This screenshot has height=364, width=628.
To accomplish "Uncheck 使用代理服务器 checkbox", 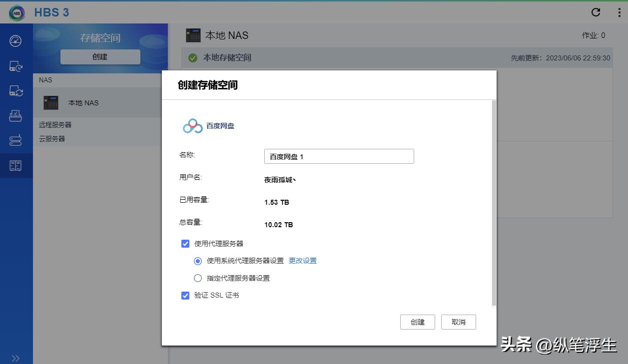I will click(x=185, y=244).
